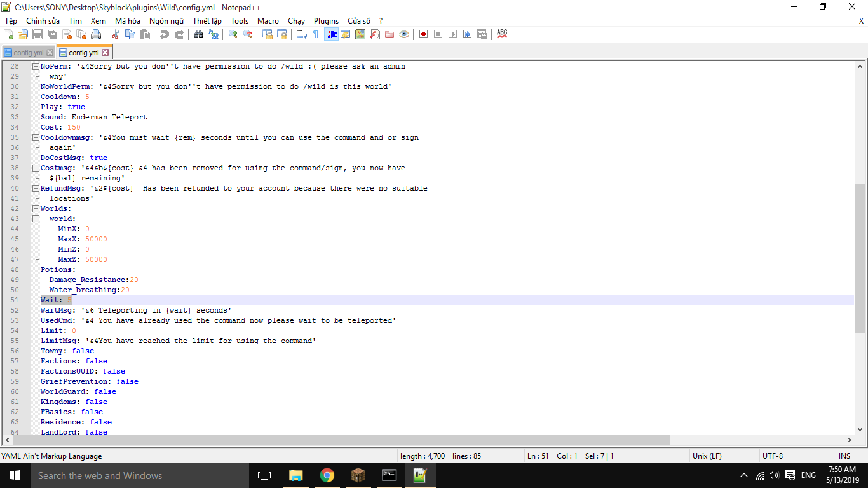Click the Print toolbar icon
The width and height of the screenshot is (868, 488).
[x=96, y=34]
